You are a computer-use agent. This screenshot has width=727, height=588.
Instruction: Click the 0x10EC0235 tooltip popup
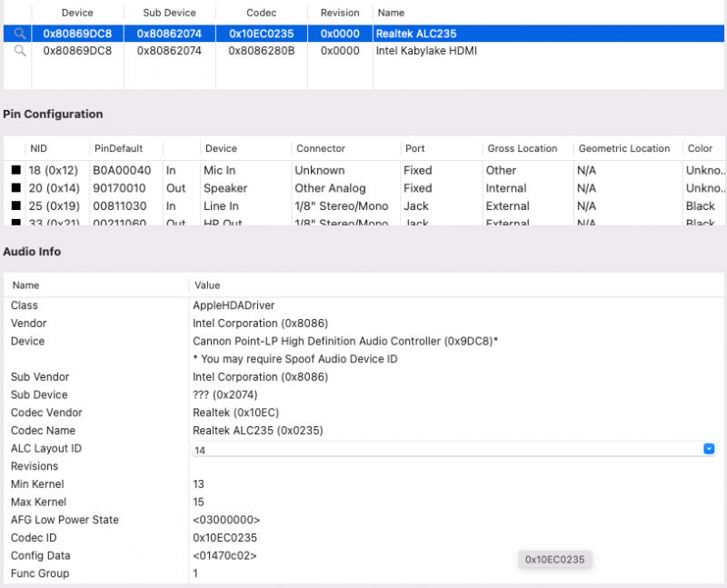click(x=554, y=560)
